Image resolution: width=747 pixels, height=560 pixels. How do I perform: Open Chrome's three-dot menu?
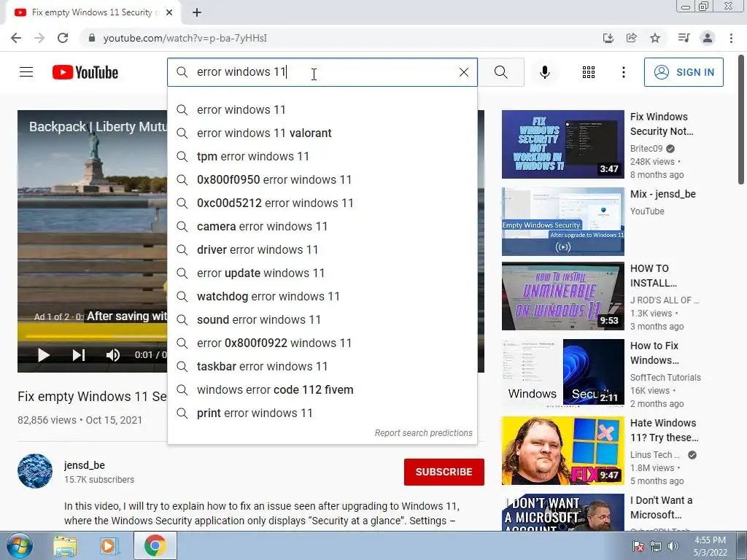pyautogui.click(x=731, y=38)
